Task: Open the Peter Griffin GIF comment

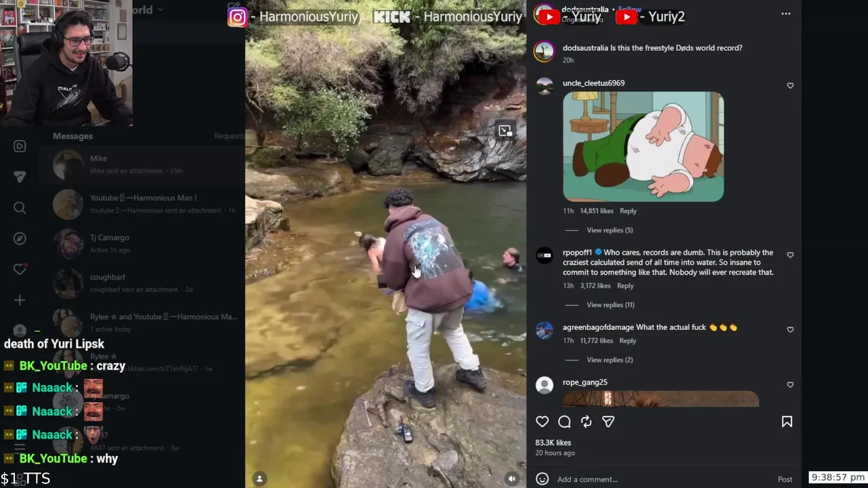Action: coord(643,146)
